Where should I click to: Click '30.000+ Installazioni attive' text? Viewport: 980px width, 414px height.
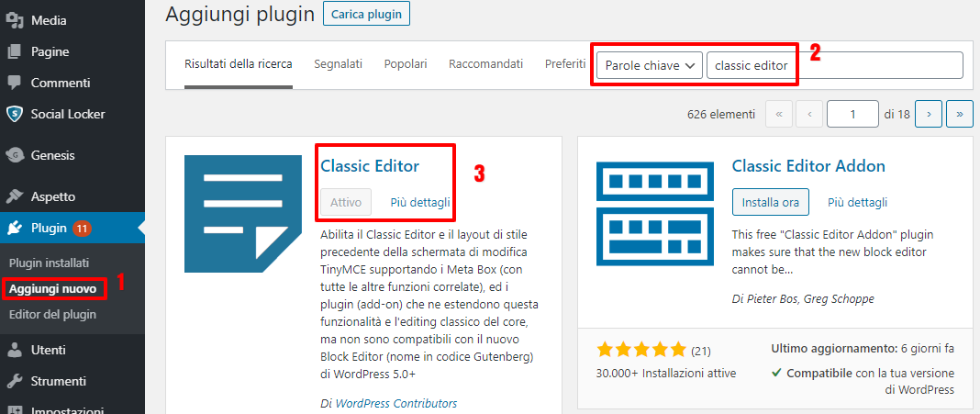point(666,374)
